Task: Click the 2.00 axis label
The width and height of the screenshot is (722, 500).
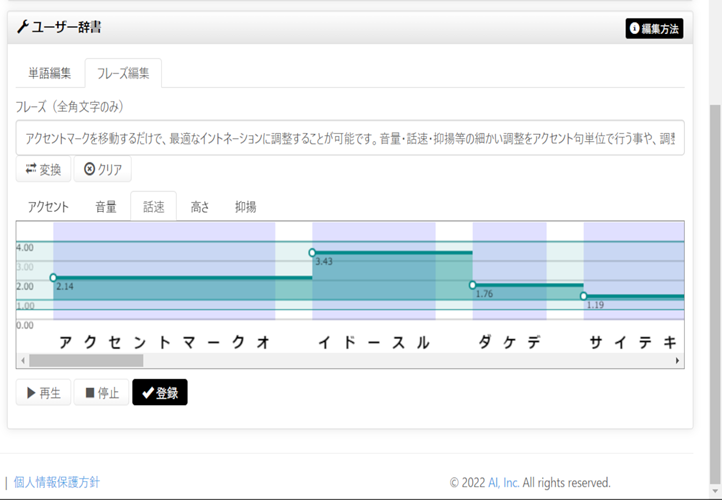Action: click(x=25, y=286)
